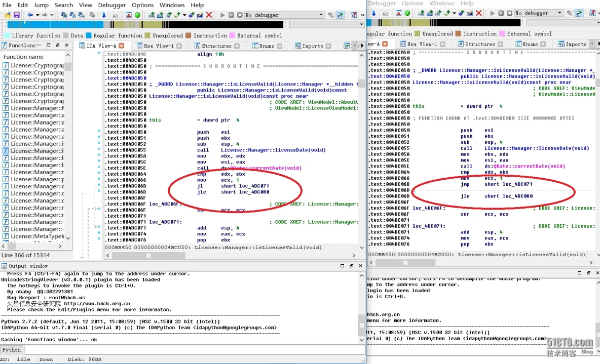Click the red X icon in right window toolbar
Viewport: 600px width, 364px height.
pyautogui.click(x=479, y=13)
